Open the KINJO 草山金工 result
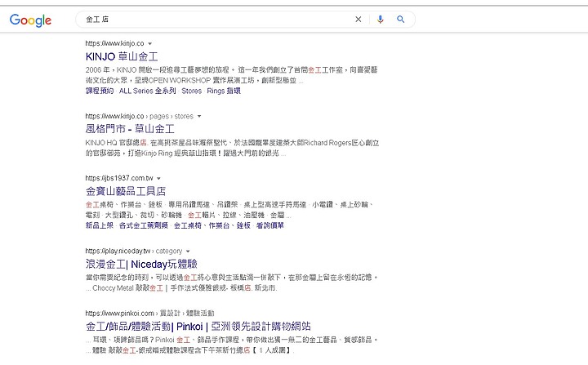The image size is (588, 365). coord(122,56)
